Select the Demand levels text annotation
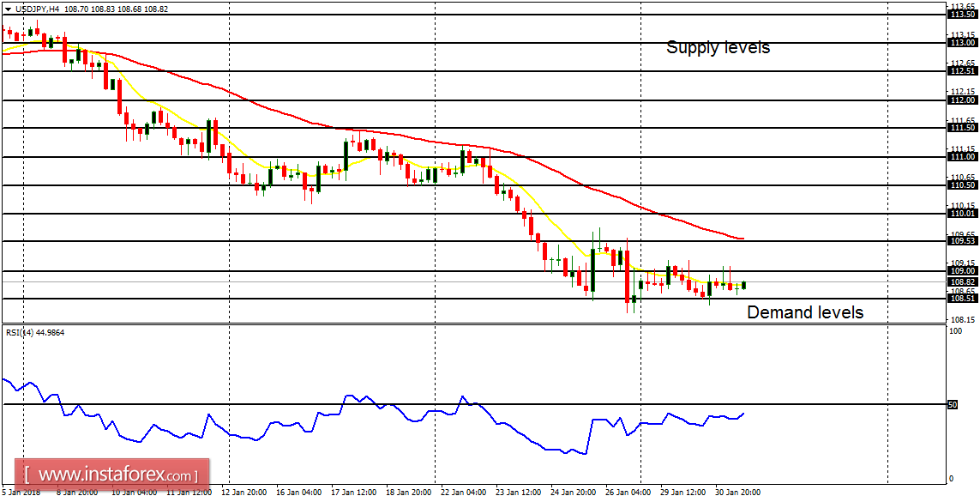Viewport: 980px width, 502px height. (x=804, y=312)
